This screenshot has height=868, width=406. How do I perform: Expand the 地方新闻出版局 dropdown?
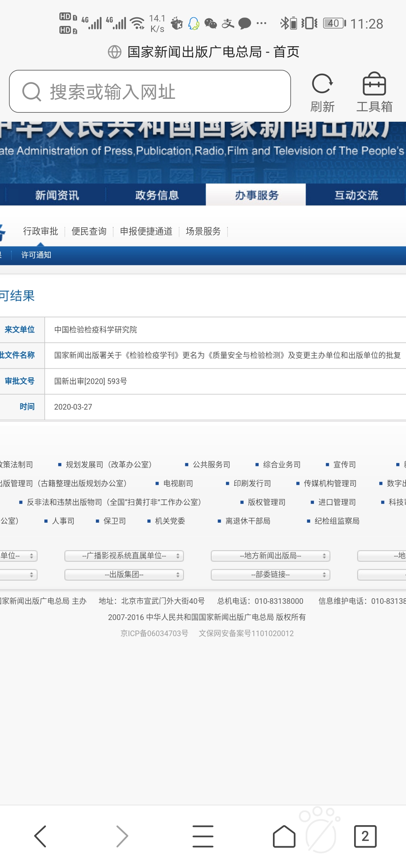pyautogui.click(x=270, y=556)
